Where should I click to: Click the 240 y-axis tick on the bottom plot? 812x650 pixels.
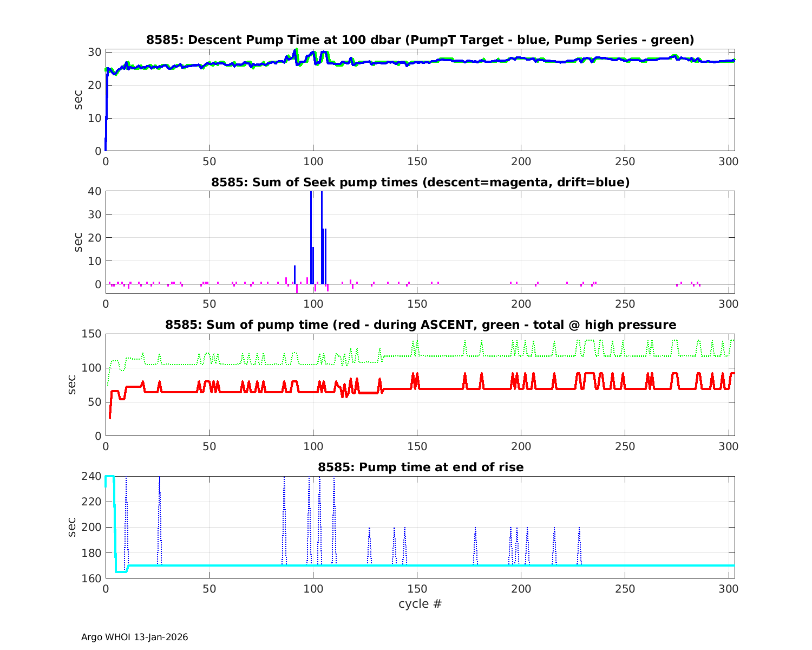pyautogui.click(x=94, y=477)
